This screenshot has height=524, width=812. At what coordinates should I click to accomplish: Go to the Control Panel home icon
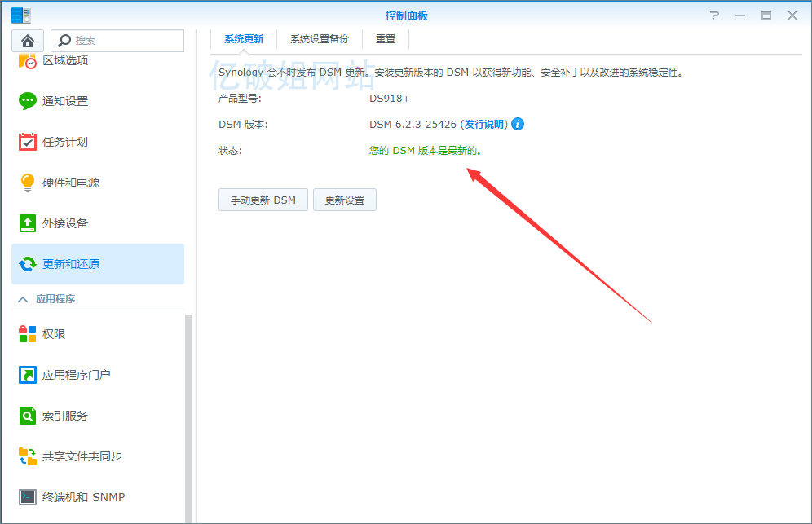[28, 41]
